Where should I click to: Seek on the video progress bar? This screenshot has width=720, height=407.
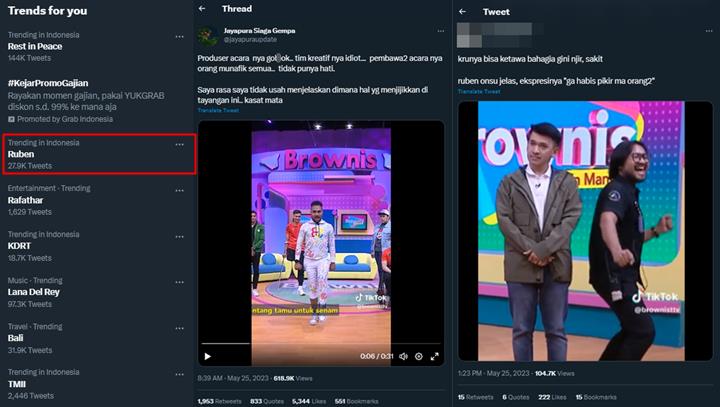[321, 343]
